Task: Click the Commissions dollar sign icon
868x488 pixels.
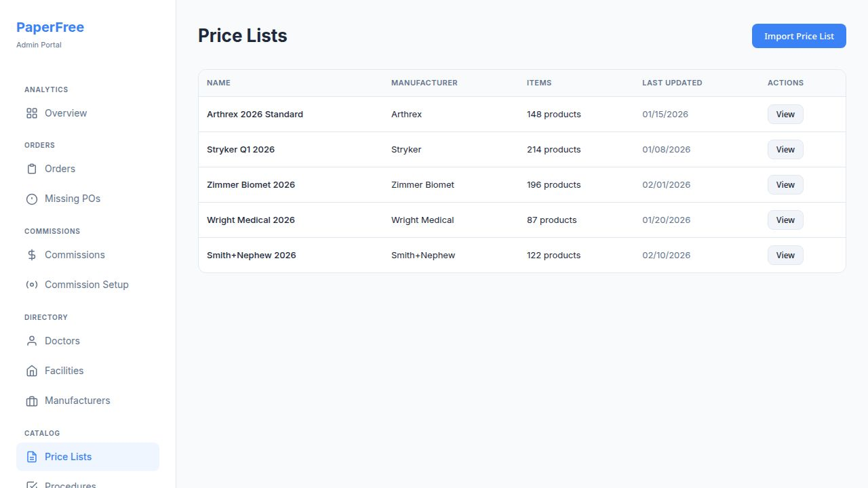Action: [x=31, y=255]
